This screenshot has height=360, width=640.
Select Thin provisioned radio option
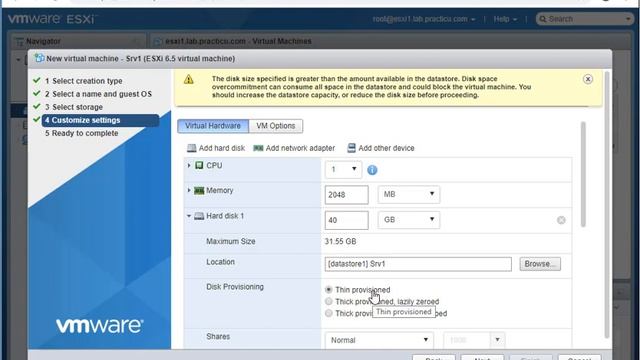pyautogui.click(x=329, y=290)
